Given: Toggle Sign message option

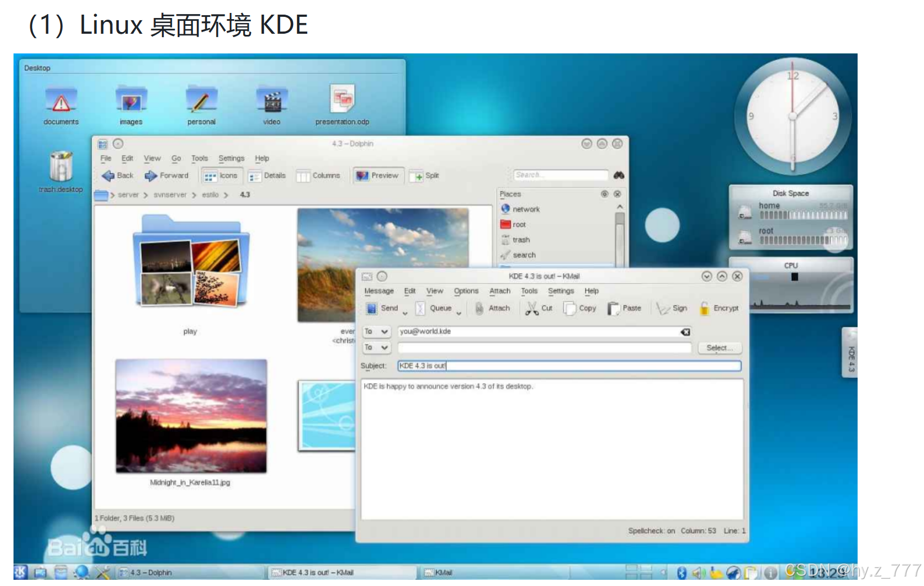Looking at the screenshot, I should click(x=672, y=308).
